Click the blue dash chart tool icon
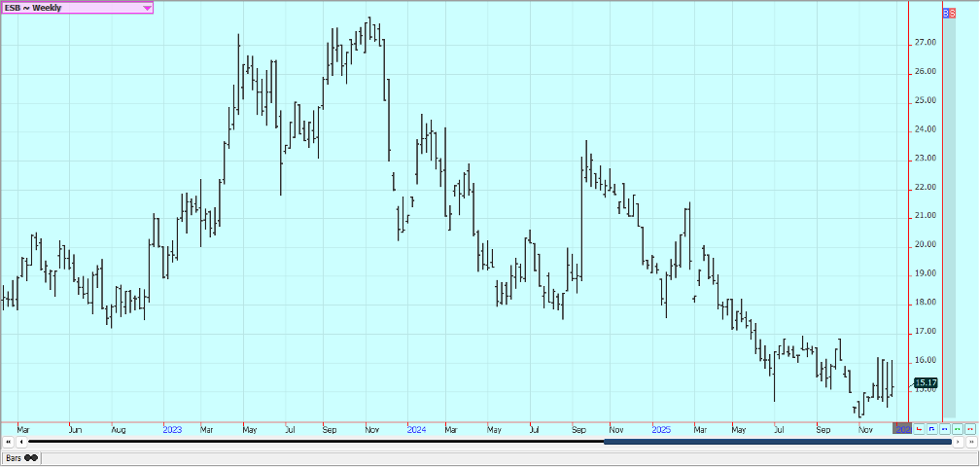 (944, 428)
